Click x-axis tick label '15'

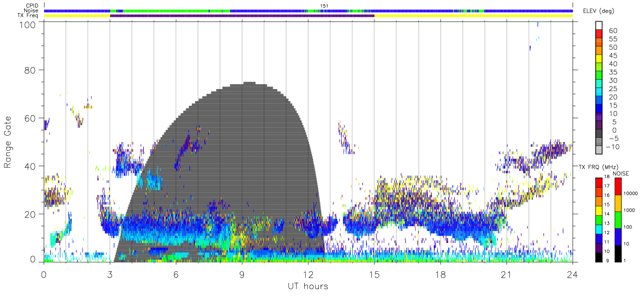pyautogui.click(x=374, y=274)
